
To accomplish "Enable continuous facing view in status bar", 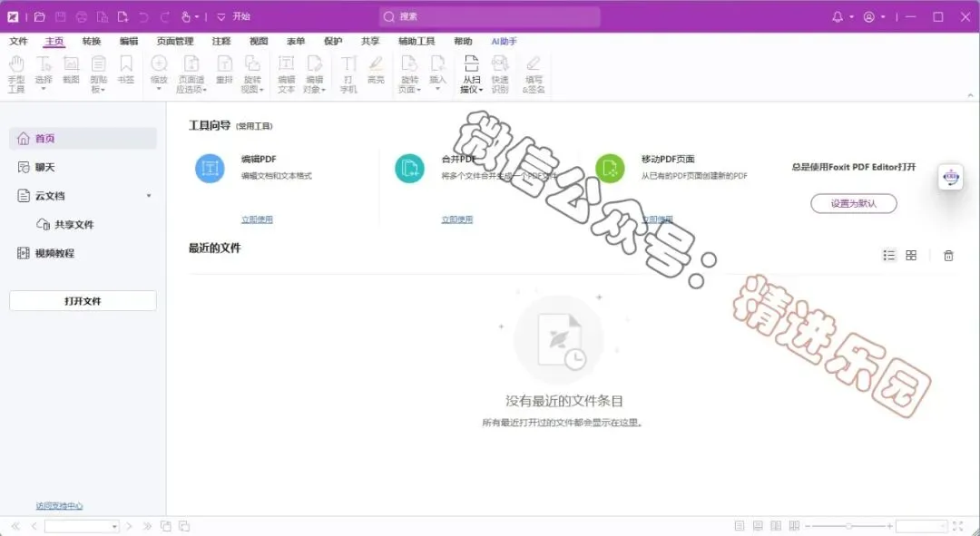I will coord(794,526).
